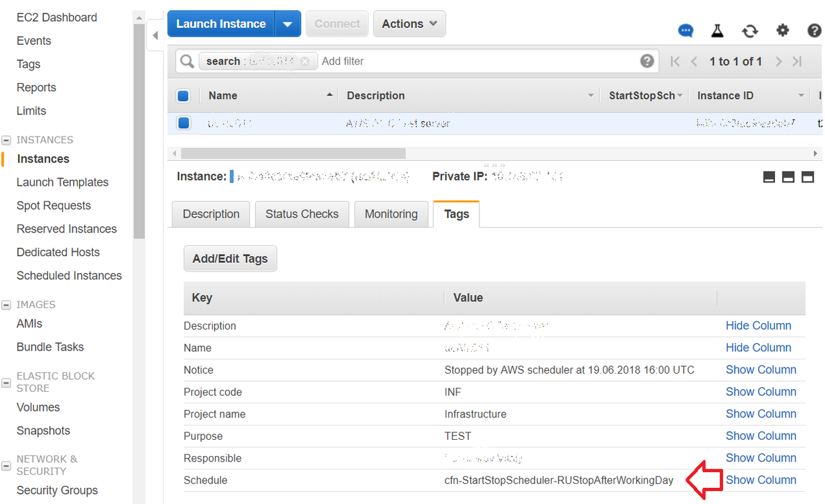Viewport: 825px width, 504px height.
Task: Open Scheduled Instances in the sidebar
Action: (69, 276)
